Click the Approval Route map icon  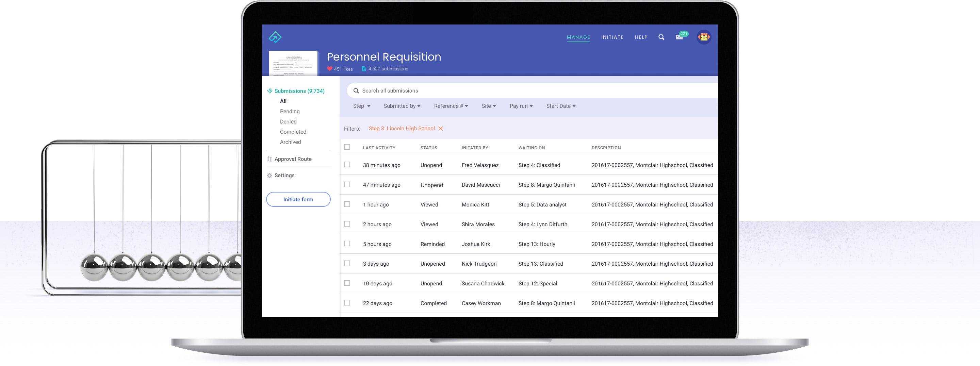point(269,159)
